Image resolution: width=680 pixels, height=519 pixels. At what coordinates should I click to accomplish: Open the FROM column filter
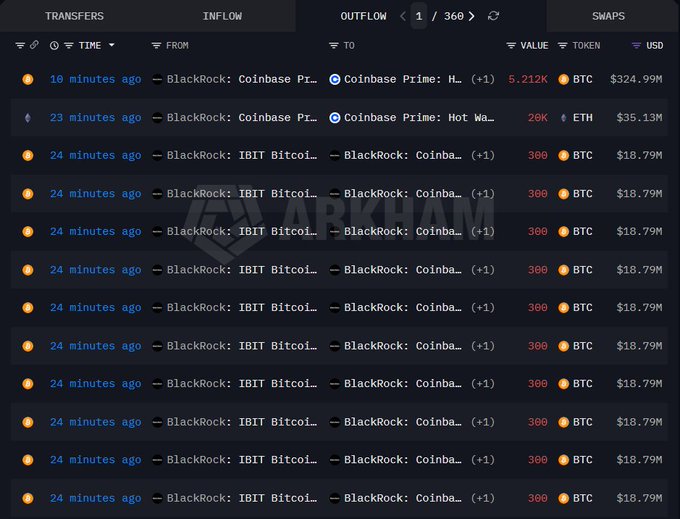coord(156,46)
